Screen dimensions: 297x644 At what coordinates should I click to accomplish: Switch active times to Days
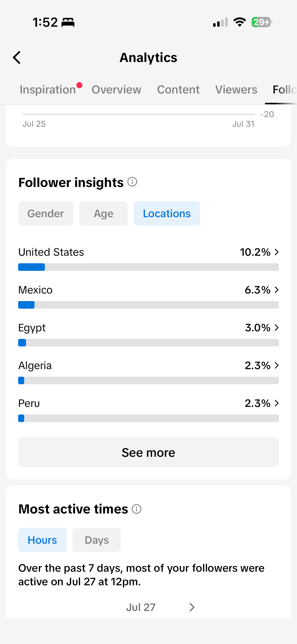97,540
